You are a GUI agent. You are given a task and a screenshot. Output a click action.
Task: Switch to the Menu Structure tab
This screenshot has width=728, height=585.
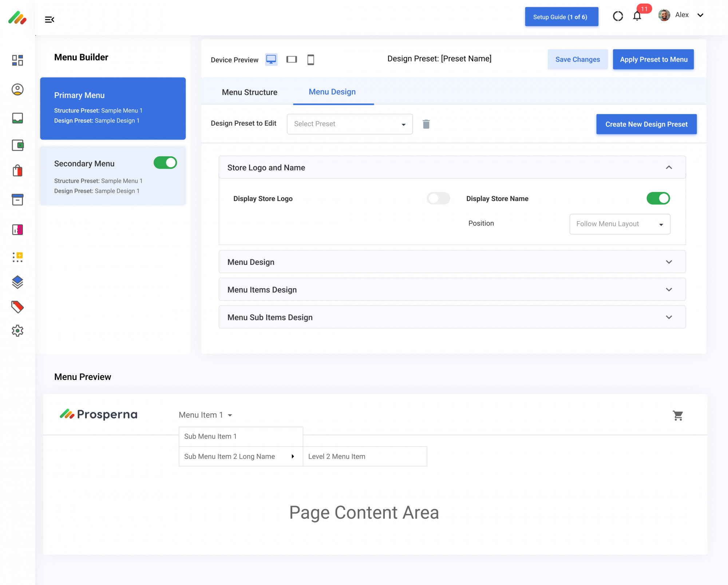pyautogui.click(x=250, y=92)
